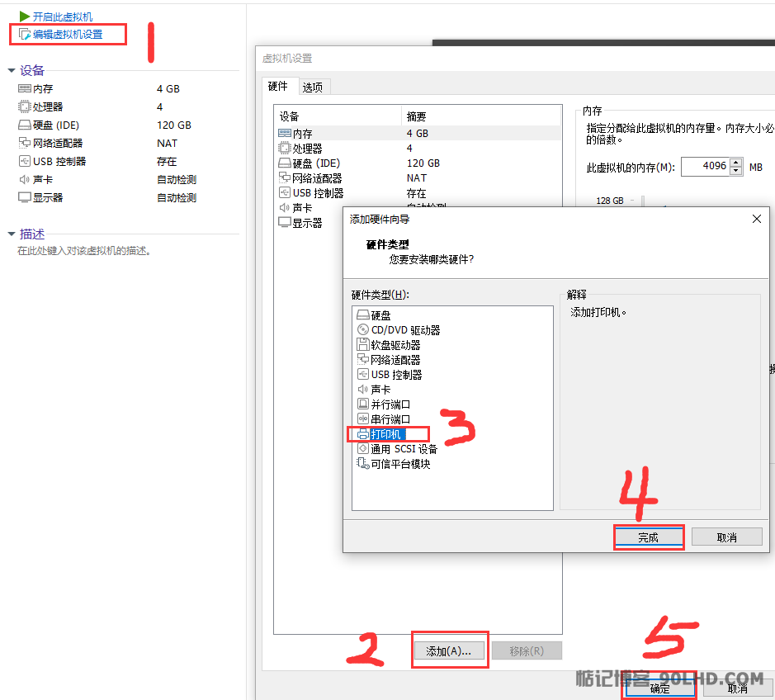Select network adapter icon in settings list

[285, 178]
